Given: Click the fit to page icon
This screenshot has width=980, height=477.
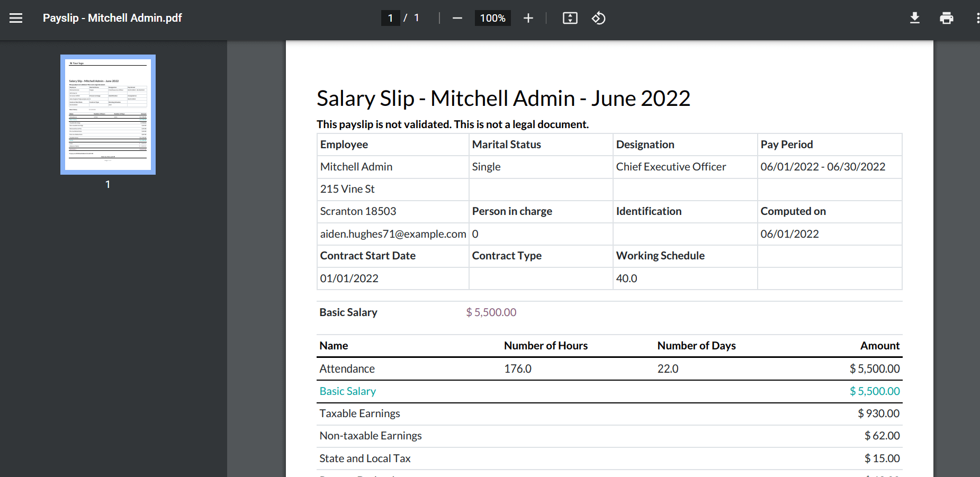Looking at the screenshot, I should [570, 18].
